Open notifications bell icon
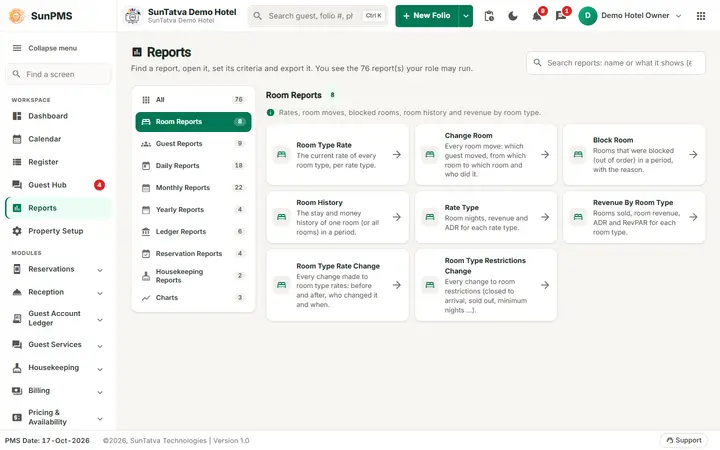The width and height of the screenshot is (720, 450). pos(537,17)
